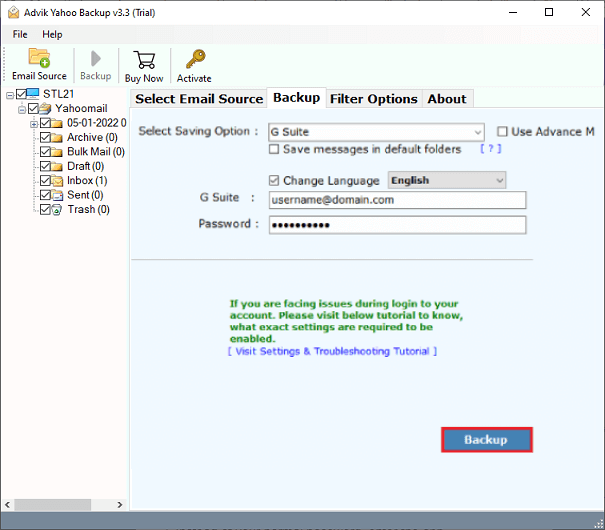
Task: Uncheck the Trash folder checkbox
Action: [45, 209]
